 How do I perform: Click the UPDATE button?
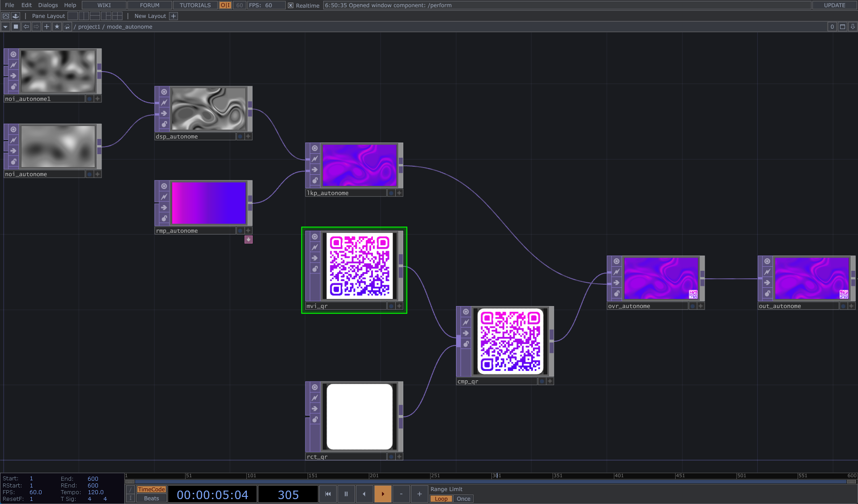tap(834, 5)
